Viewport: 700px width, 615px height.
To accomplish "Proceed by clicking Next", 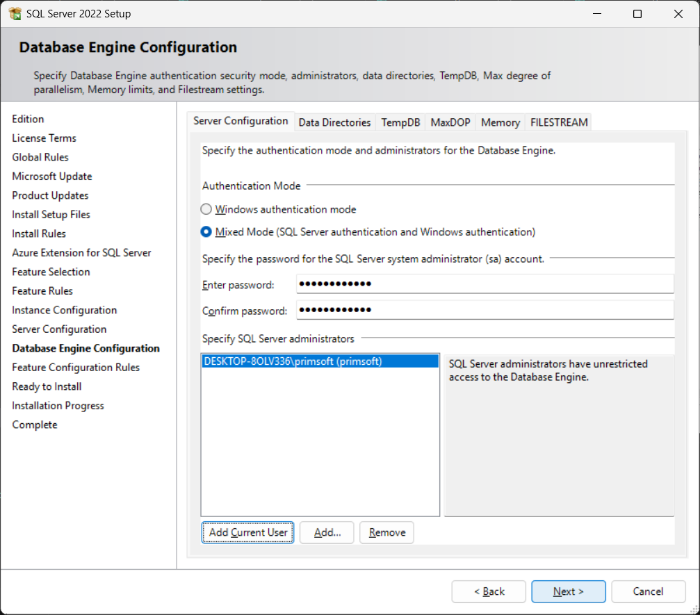I will (568, 591).
